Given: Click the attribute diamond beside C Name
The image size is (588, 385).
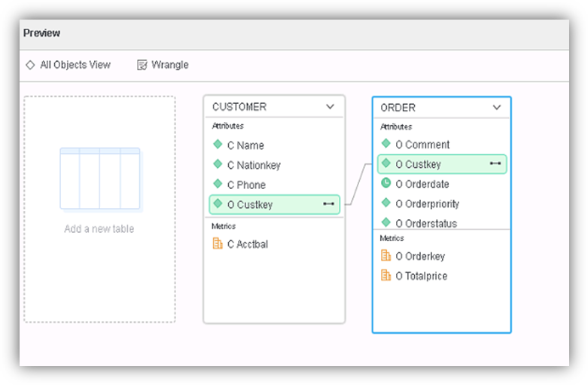Looking at the screenshot, I should click(218, 144).
